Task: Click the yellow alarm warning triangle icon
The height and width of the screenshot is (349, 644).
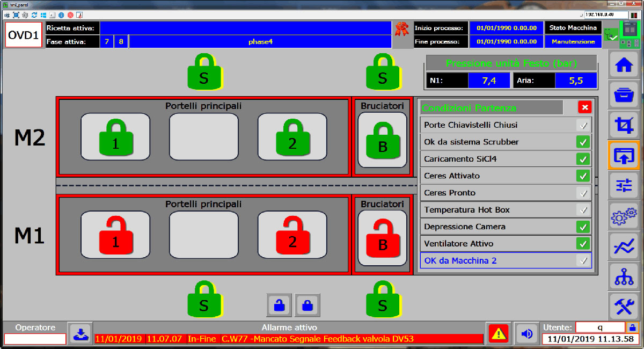Action: coord(499,334)
